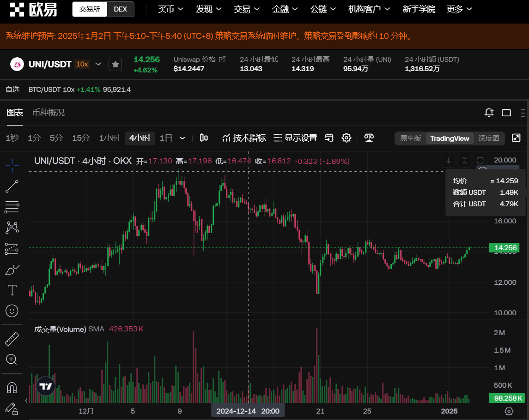Image resolution: width=529 pixels, height=420 pixels.
Task: Expand the chart to fullscreen
Action: coord(516,138)
